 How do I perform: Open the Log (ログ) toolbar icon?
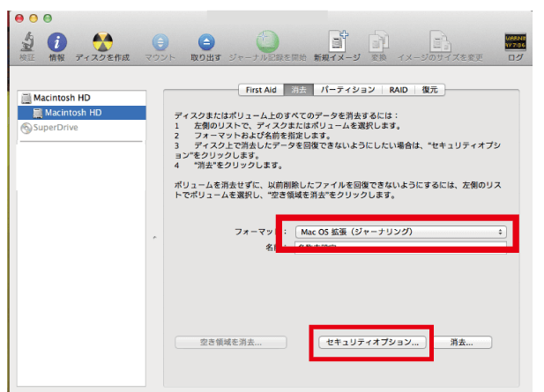tap(515, 41)
